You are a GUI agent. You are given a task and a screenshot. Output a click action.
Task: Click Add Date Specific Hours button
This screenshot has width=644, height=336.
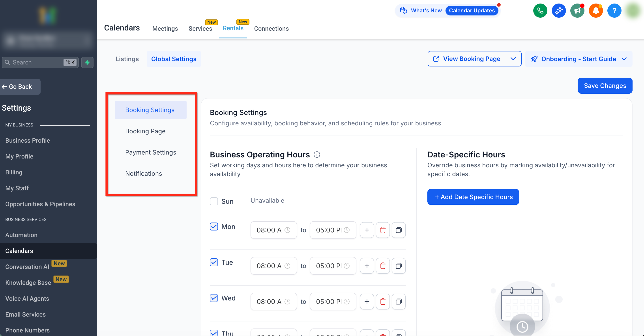coord(473,197)
